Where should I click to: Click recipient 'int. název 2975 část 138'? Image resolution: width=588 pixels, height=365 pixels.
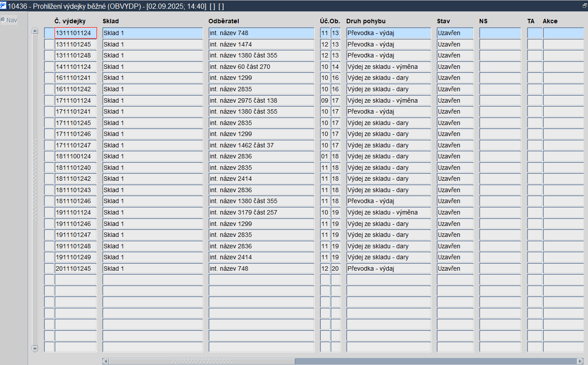click(x=262, y=100)
